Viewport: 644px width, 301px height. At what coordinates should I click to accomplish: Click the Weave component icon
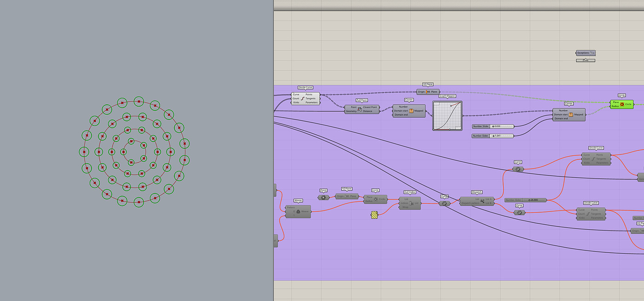pos(298,211)
